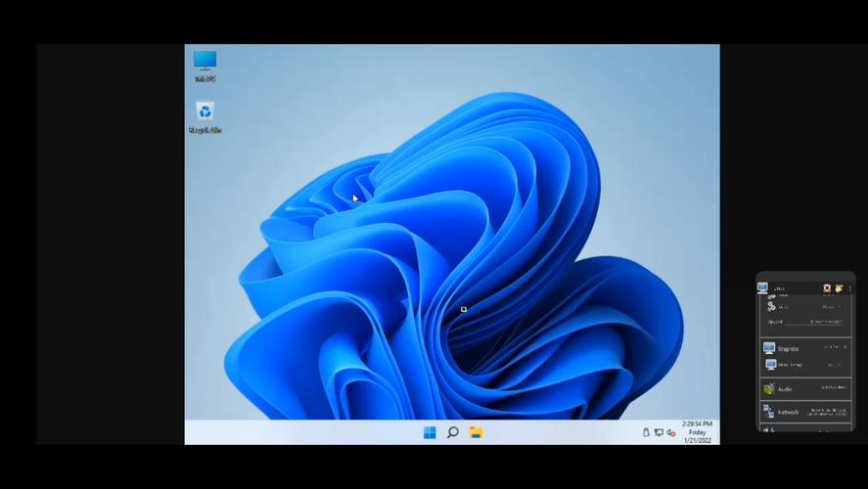Image resolution: width=868 pixels, height=489 pixels.
Task: Click the Display monitor icon
Action: (769, 348)
